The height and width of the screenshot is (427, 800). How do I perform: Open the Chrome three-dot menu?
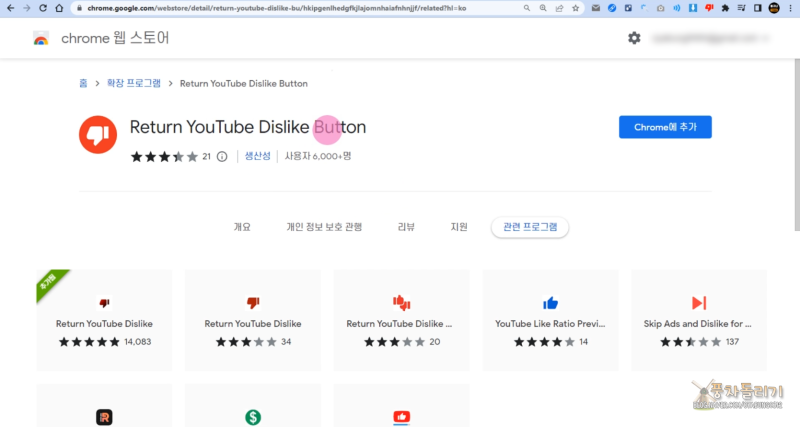point(790,8)
